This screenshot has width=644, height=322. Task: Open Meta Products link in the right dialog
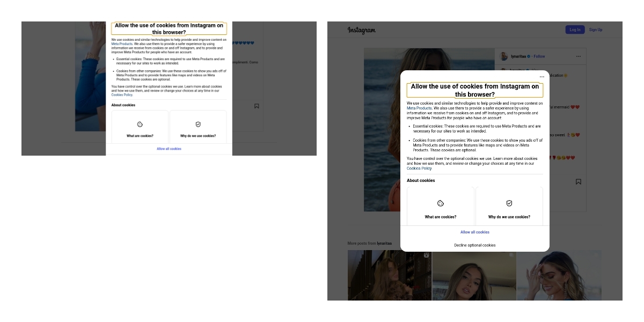tap(419, 108)
